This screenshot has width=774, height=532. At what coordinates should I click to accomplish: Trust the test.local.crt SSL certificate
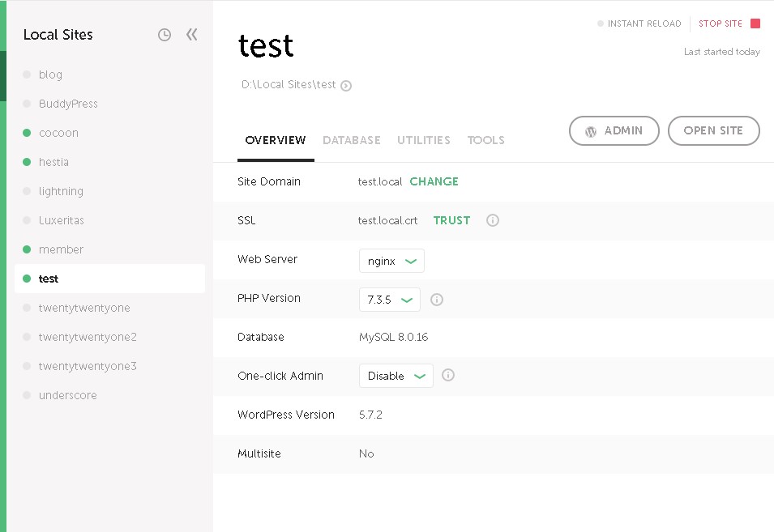(x=451, y=220)
